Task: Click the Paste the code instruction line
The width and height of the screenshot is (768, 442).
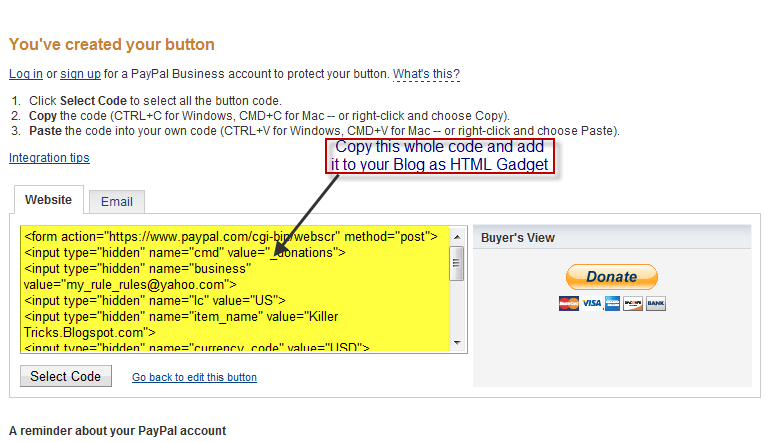Action: coord(324,131)
